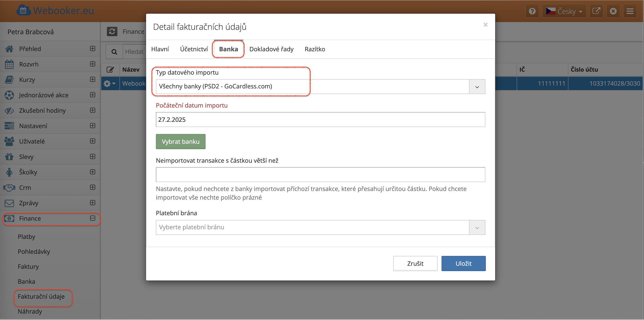Expand the Uživatelé sidebar section
Screen dimensions: 644x320
tap(93, 141)
